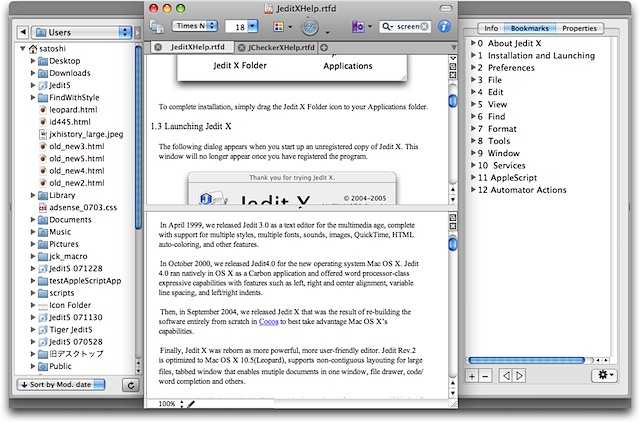
Task: Select old_new3.html in the file list
Action: tap(77, 146)
